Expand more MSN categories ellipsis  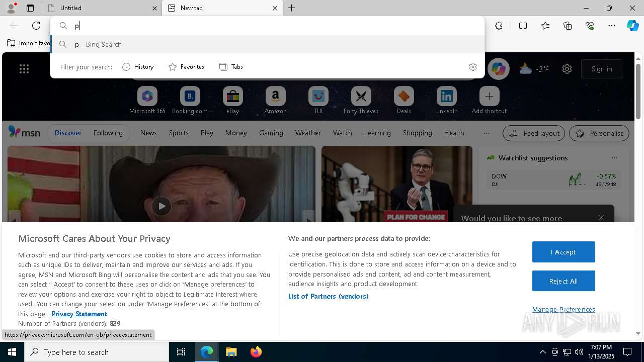click(486, 133)
